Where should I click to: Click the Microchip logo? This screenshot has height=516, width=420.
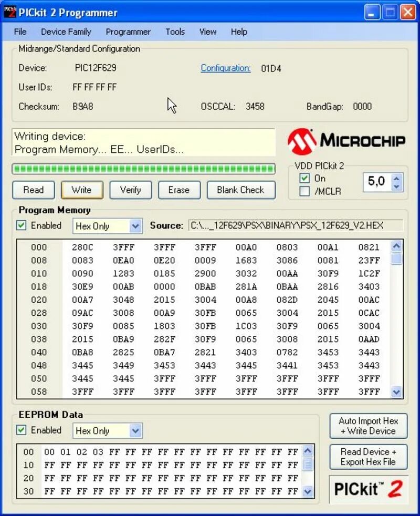pos(346,141)
